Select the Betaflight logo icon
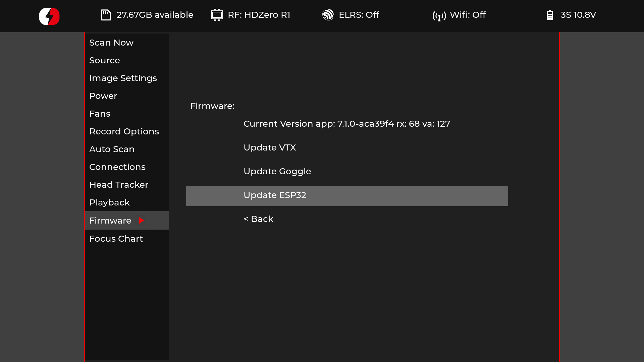Image resolution: width=644 pixels, height=362 pixels. pos(49,16)
